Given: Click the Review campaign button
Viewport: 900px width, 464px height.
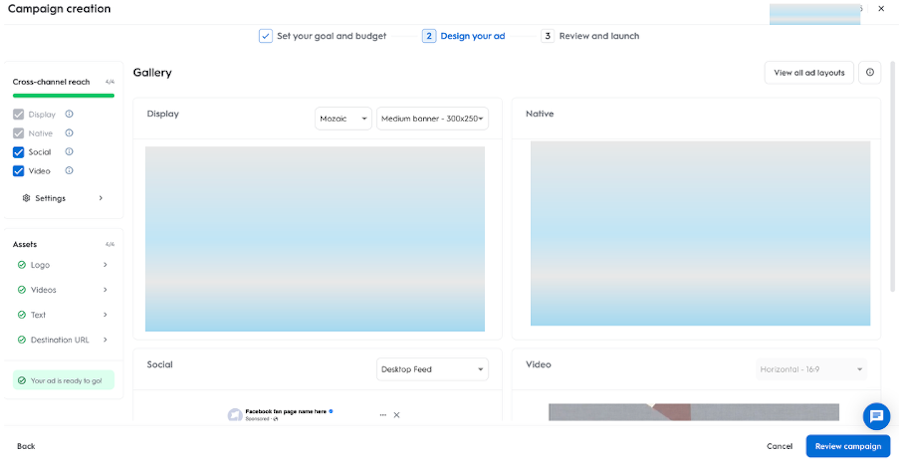Looking at the screenshot, I should (x=848, y=446).
